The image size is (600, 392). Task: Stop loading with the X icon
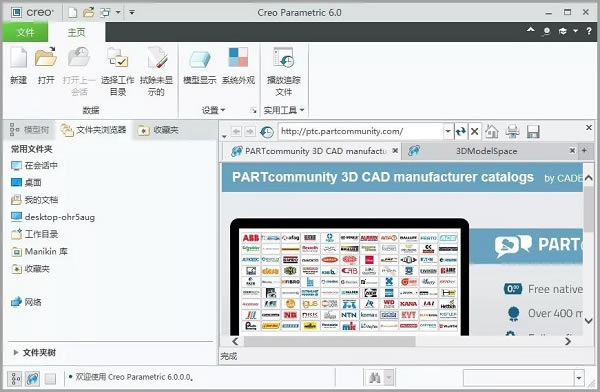click(474, 132)
